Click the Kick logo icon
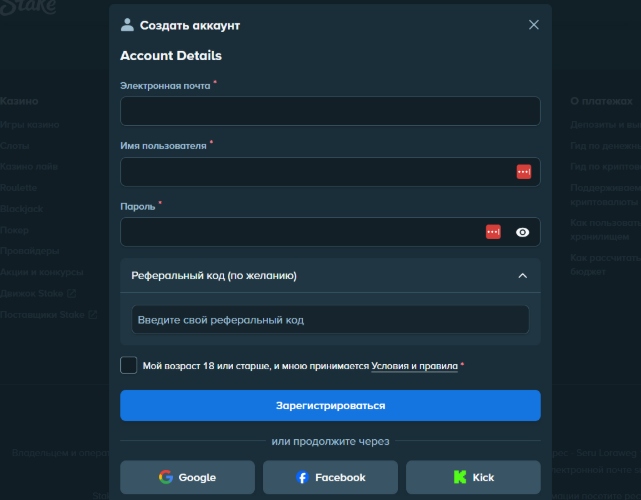Image resolution: width=641 pixels, height=500 pixels. pyautogui.click(x=459, y=477)
